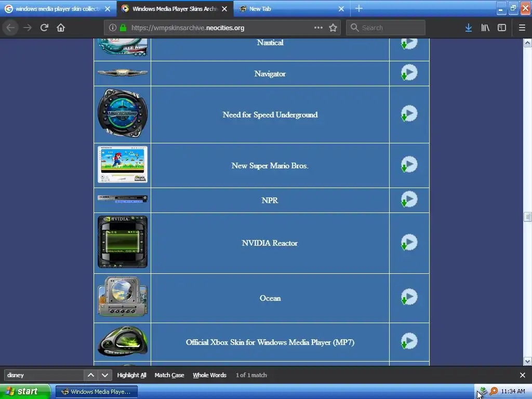The width and height of the screenshot is (532, 399).
Task: Download New Super Mario Bros. skin
Action: click(409, 165)
